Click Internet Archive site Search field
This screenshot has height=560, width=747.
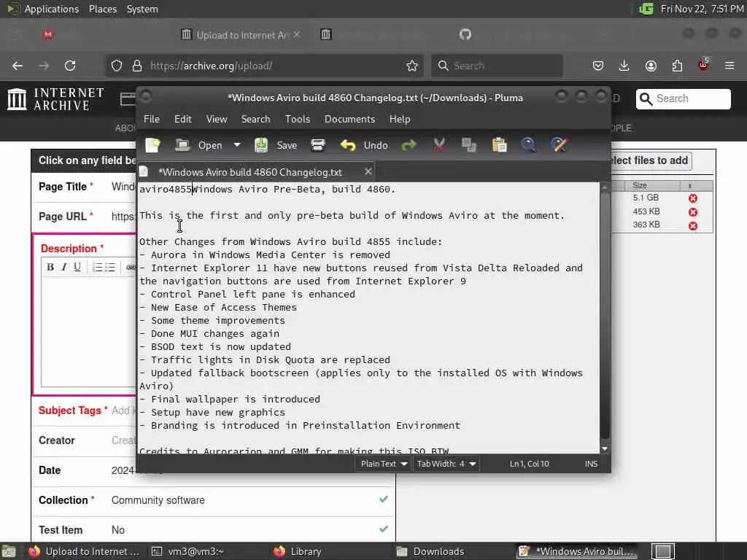coord(683,99)
